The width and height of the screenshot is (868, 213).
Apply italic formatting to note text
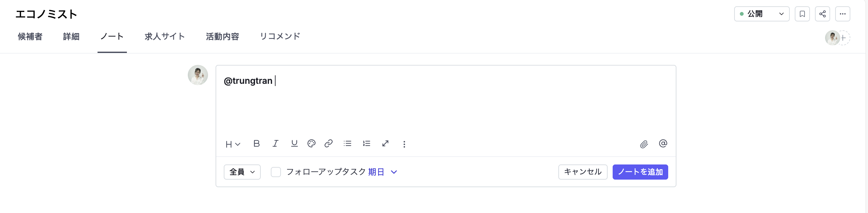pos(275,144)
